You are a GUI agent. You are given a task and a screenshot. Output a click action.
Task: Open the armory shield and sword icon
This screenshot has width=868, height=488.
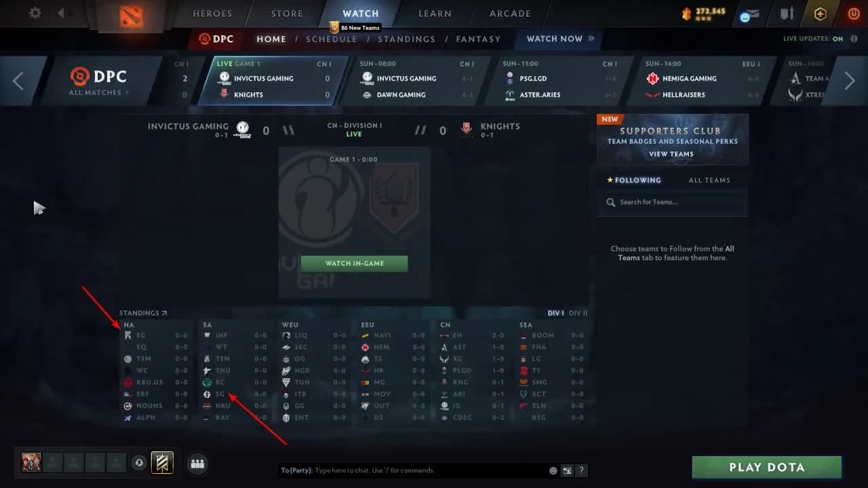pyautogui.click(x=787, y=14)
